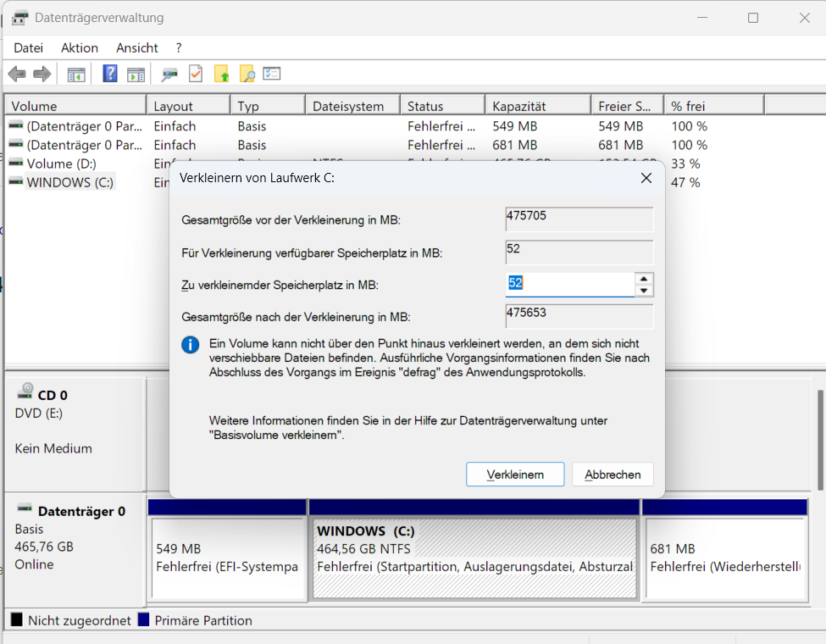Click the folder with green arrow icon
Viewport: 826px width, 644px height.
(x=222, y=74)
